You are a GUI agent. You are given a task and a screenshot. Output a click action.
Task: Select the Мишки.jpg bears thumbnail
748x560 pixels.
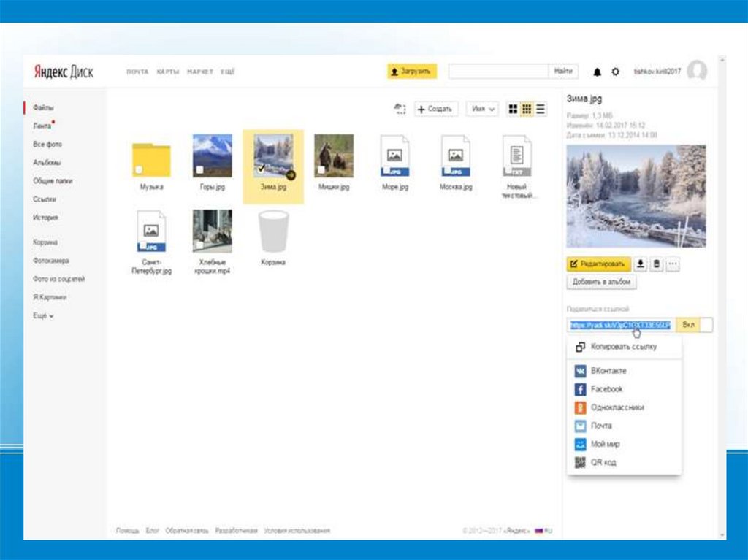tap(334, 156)
